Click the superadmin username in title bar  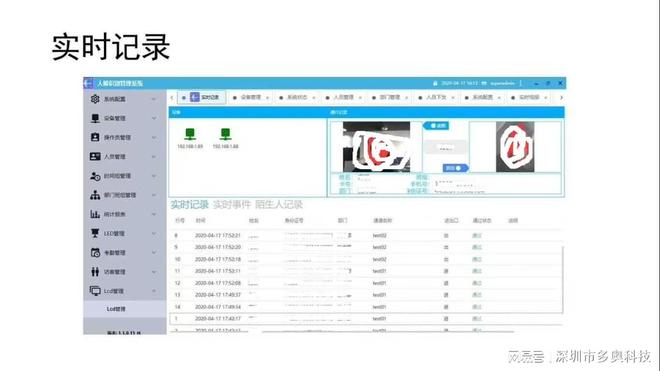click(x=502, y=83)
